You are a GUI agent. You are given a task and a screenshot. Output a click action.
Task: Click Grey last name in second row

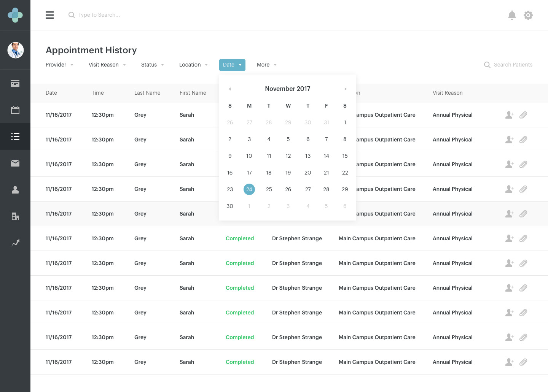point(140,140)
